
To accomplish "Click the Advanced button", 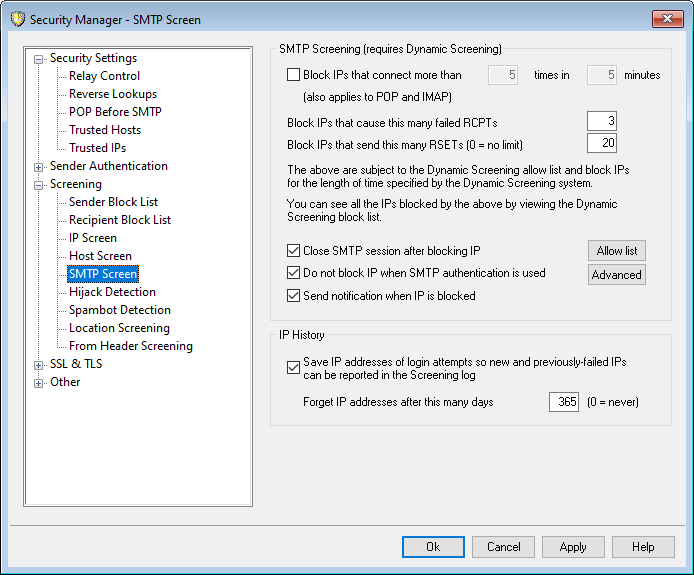I will pyautogui.click(x=616, y=275).
